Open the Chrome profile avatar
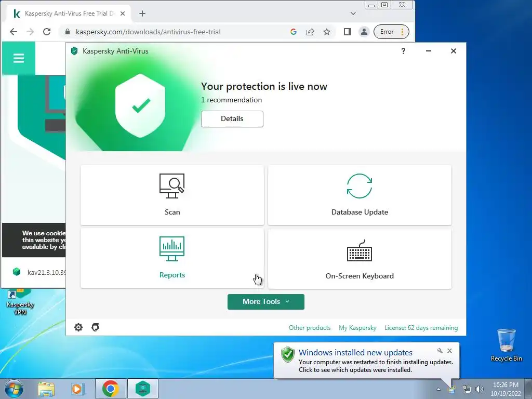This screenshot has height=399, width=532. pos(364,32)
